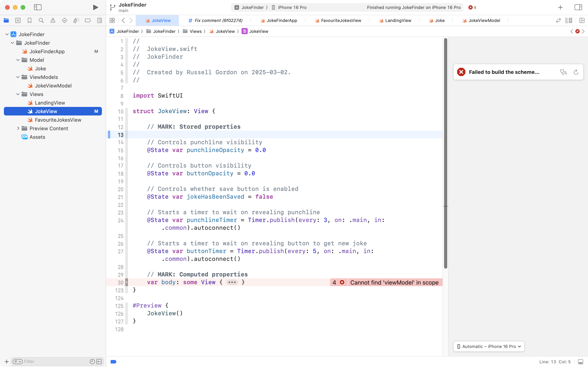The image size is (588, 367).
Task: Click the 'Cannot find viewModel in scope' error
Action: click(x=394, y=282)
